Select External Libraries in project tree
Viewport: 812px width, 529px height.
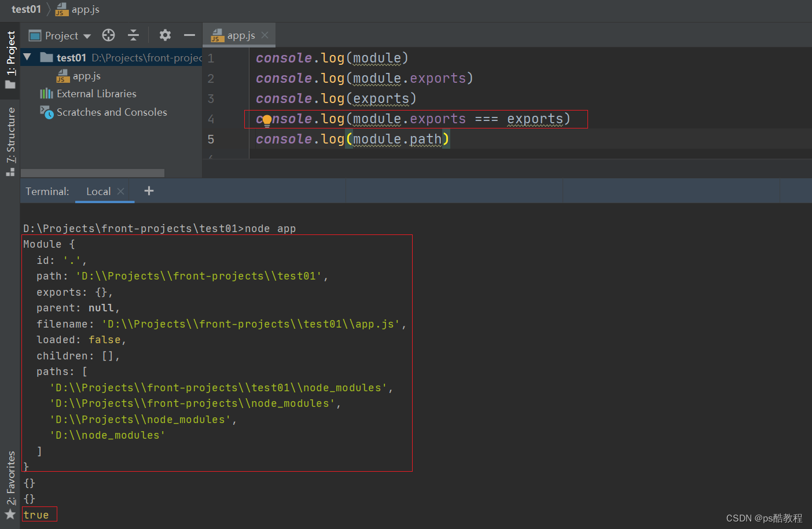[x=97, y=94]
